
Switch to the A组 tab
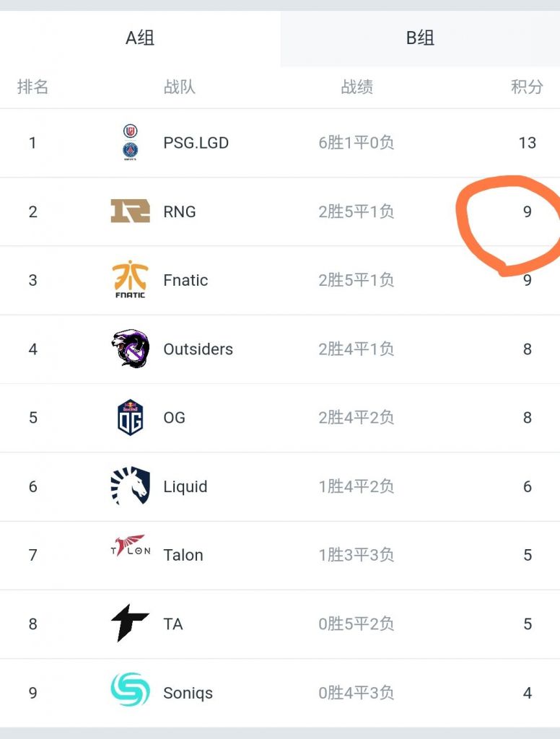click(x=140, y=38)
